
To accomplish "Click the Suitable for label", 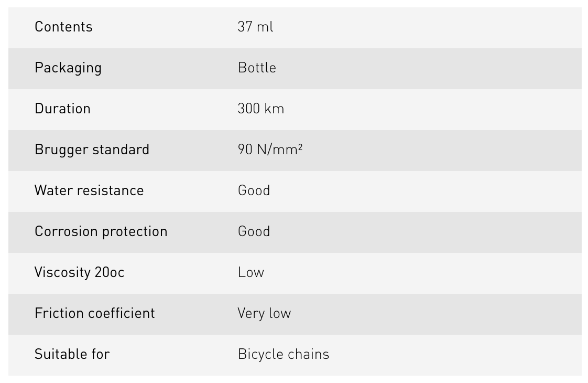I will (x=72, y=354).
